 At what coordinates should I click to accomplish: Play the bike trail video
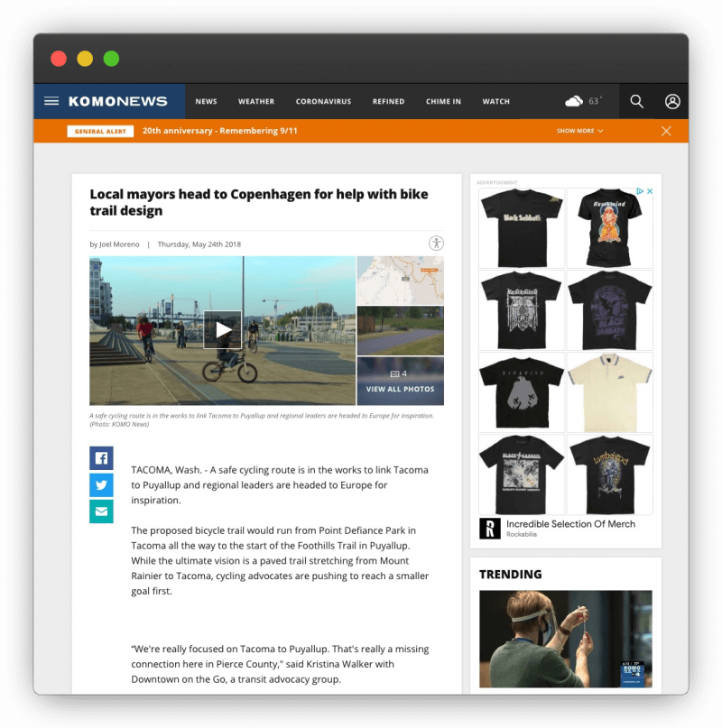[222, 330]
